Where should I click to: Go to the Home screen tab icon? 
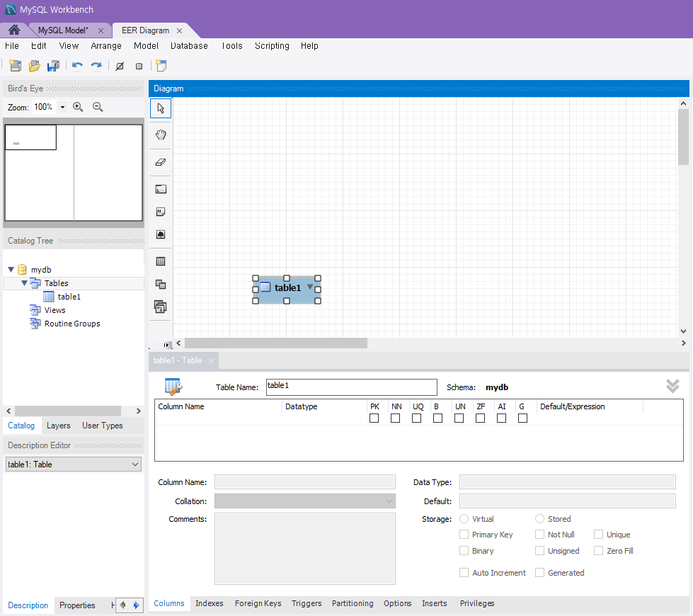tap(14, 30)
